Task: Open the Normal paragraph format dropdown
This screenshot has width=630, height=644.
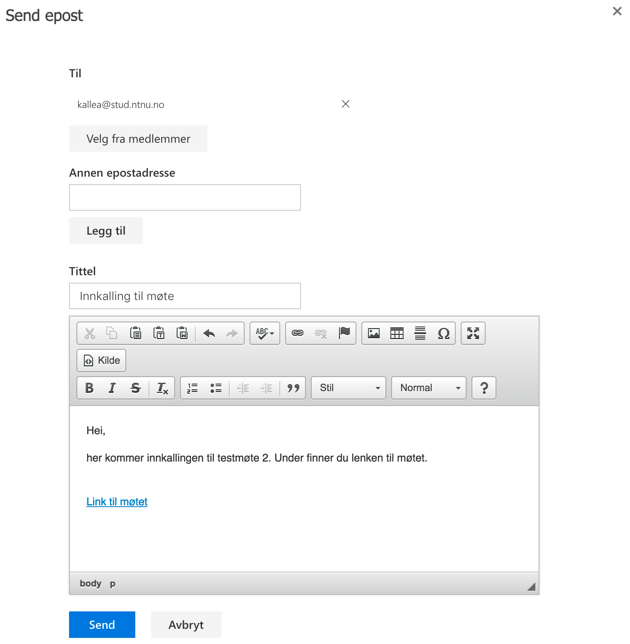Action: (x=429, y=388)
